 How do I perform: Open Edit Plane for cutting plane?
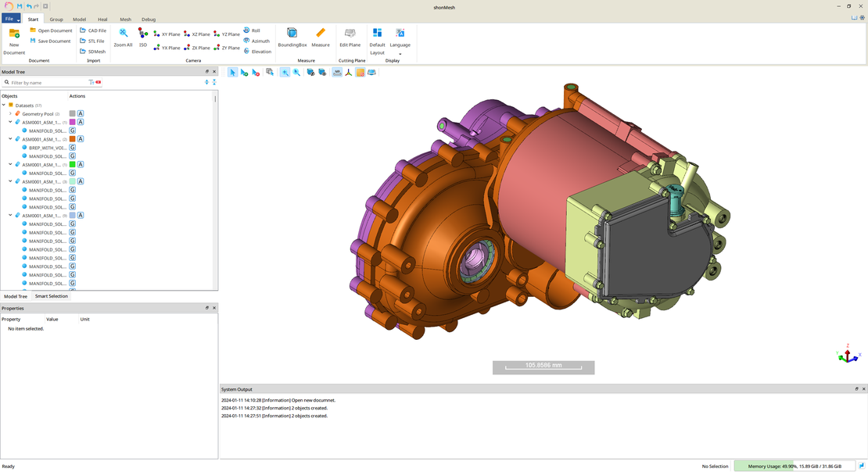pos(350,38)
